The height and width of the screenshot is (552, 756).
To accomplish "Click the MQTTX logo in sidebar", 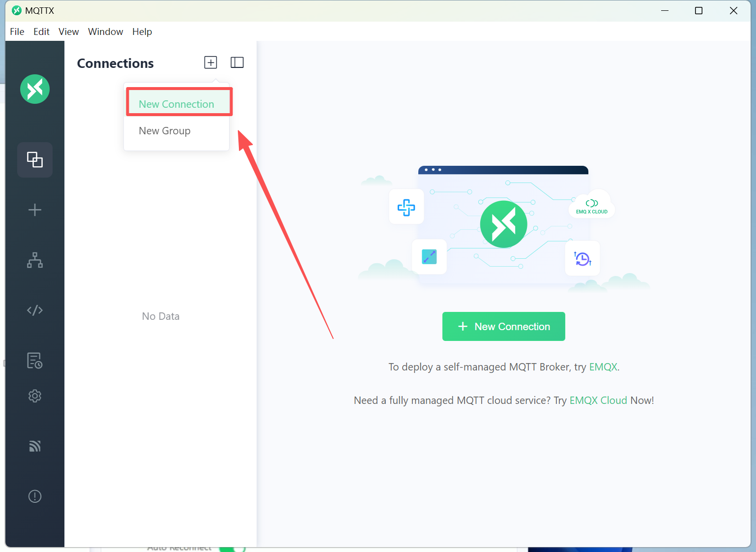I will click(35, 89).
